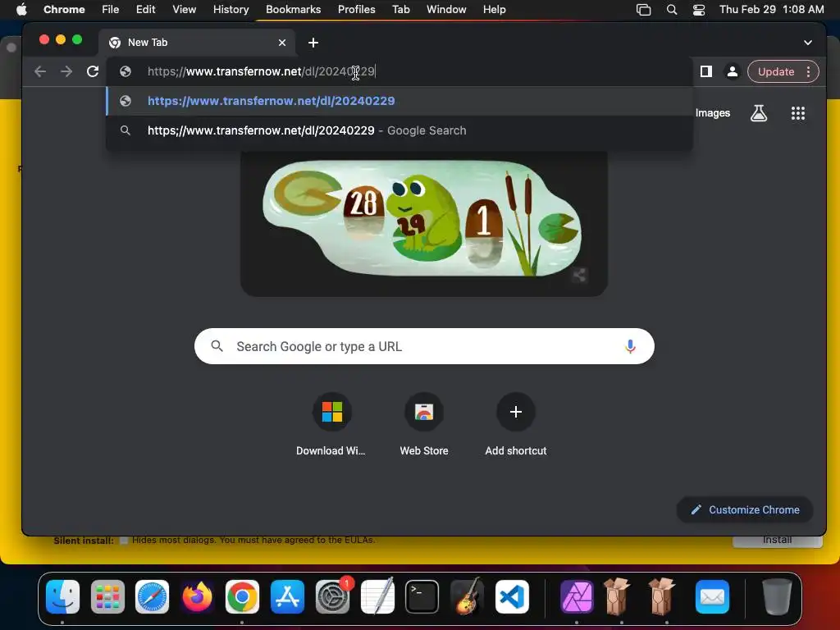Click the date and time in menu bar
The width and height of the screenshot is (840, 630).
coord(771,9)
